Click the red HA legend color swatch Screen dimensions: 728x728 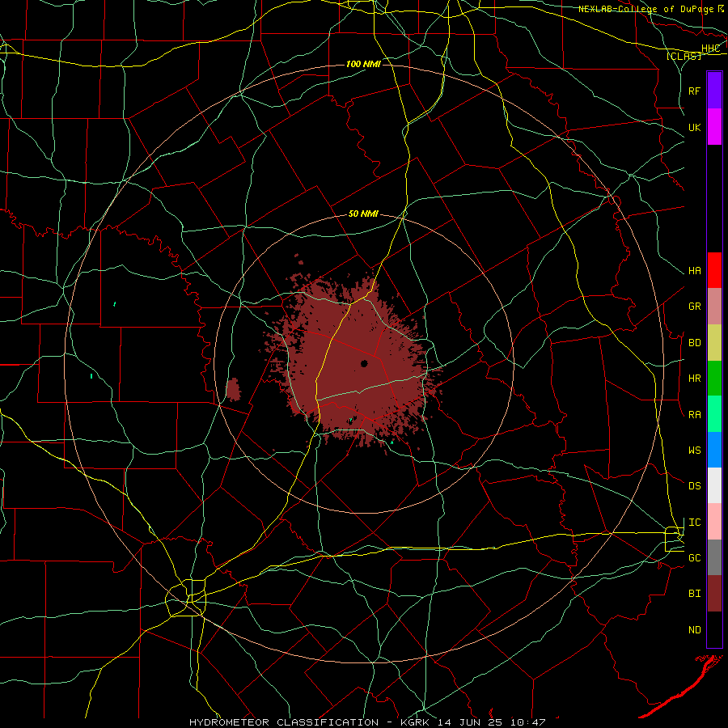pyautogui.click(x=714, y=270)
